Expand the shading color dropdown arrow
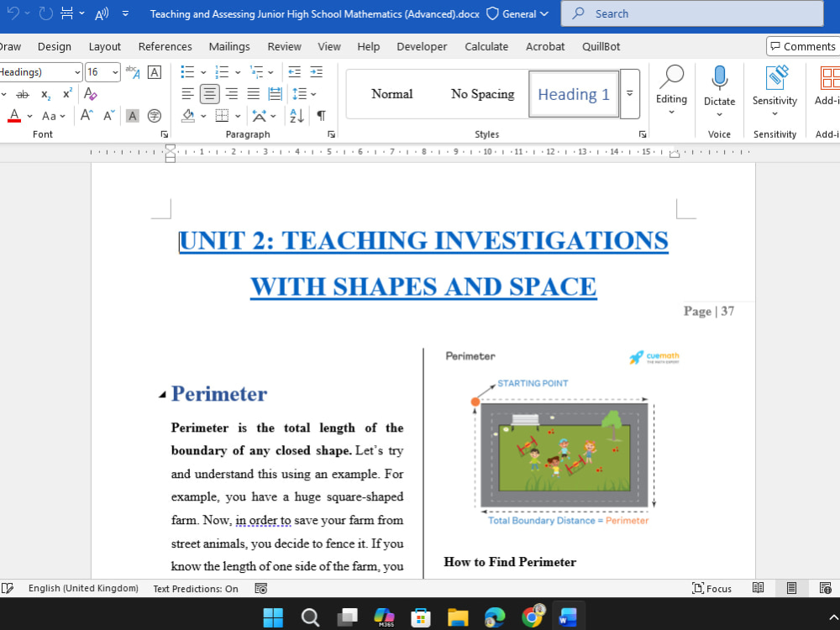840x630 pixels. pos(203,116)
